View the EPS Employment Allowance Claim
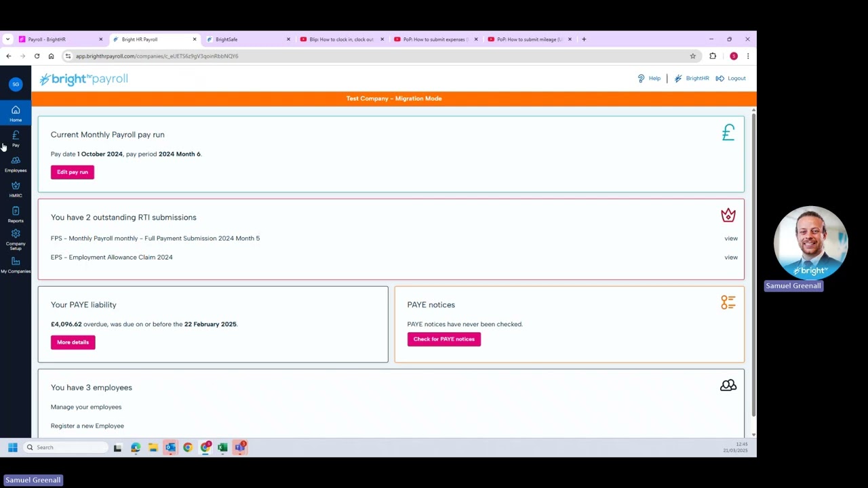The width and height of the screenshot is (868, 488). click(x=731, y=258)
